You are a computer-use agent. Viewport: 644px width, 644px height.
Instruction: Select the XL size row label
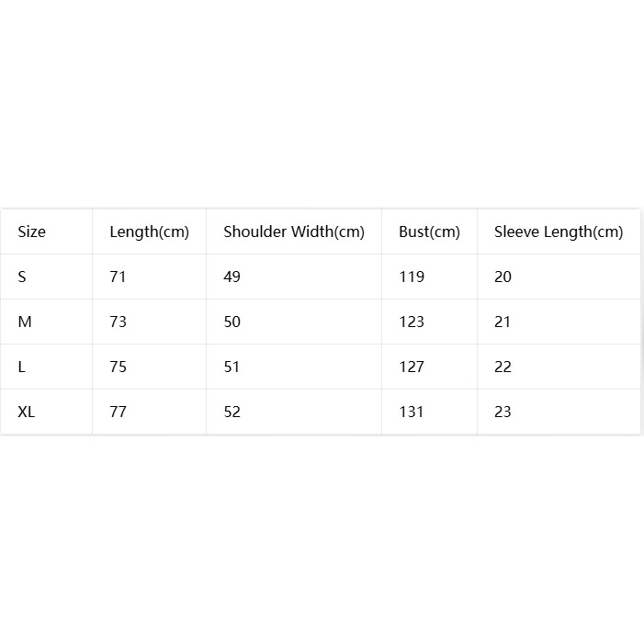click(27, 412)
